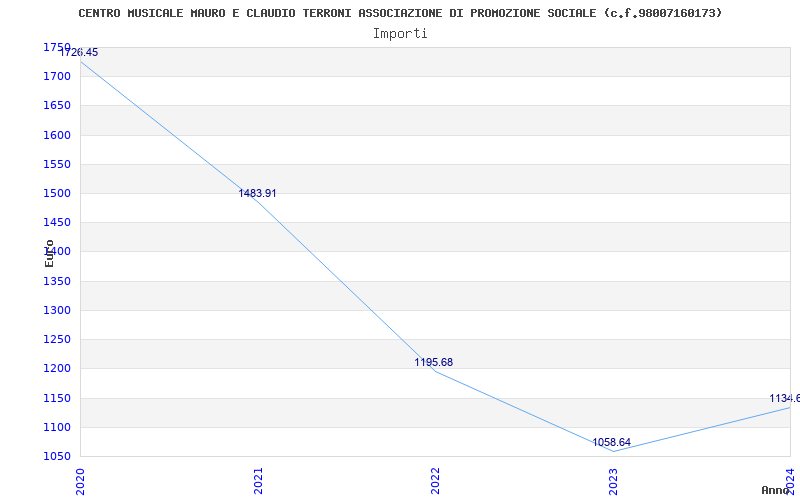This screenshot has width=800, height=500.
Task: Click y-axis value 1500
Action: tap(57, 193)
